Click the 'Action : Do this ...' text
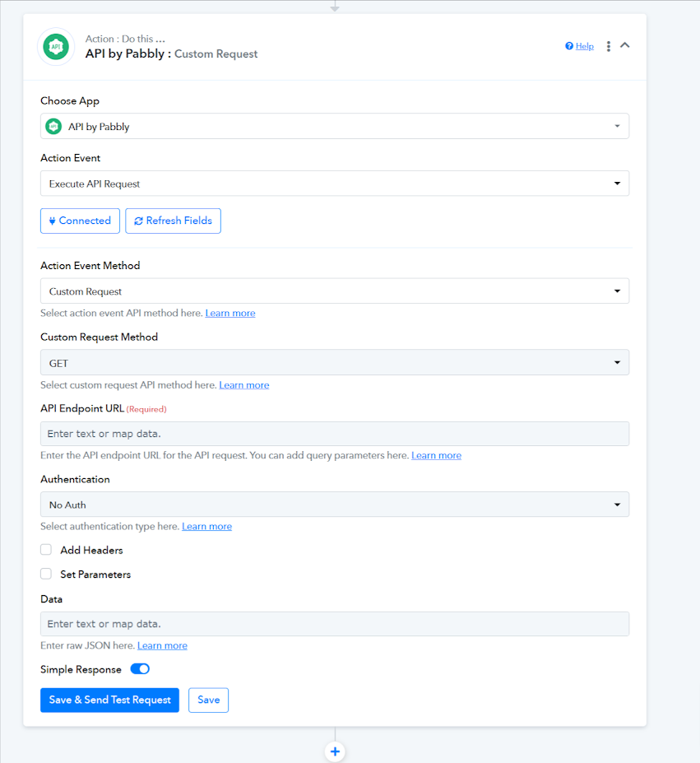700x763 pixels. click(125, 39)
